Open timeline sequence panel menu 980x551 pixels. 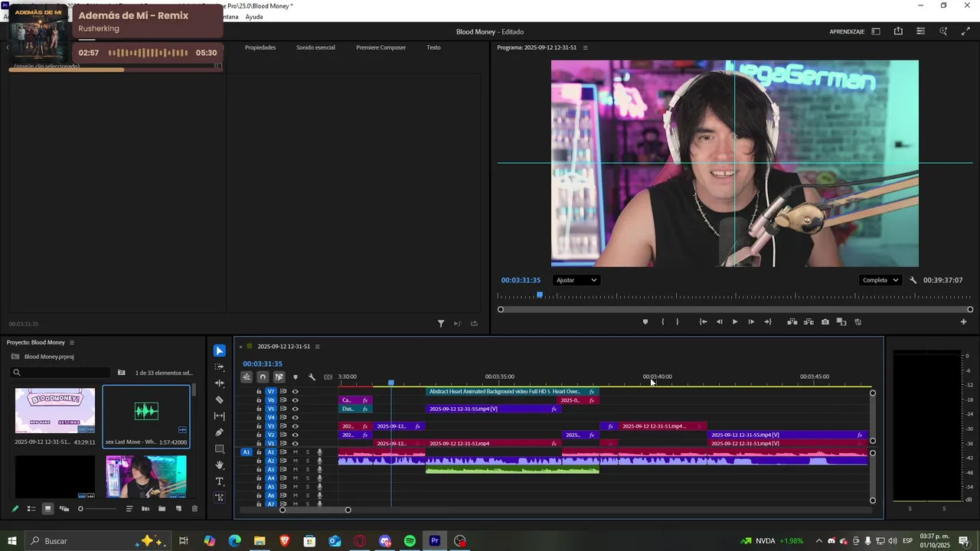click(x=317, y=347)
